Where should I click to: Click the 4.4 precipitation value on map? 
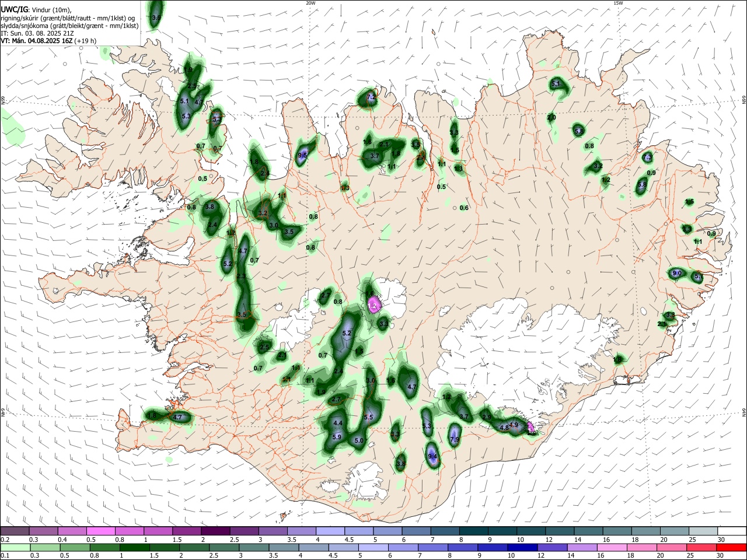click(337, 423)
